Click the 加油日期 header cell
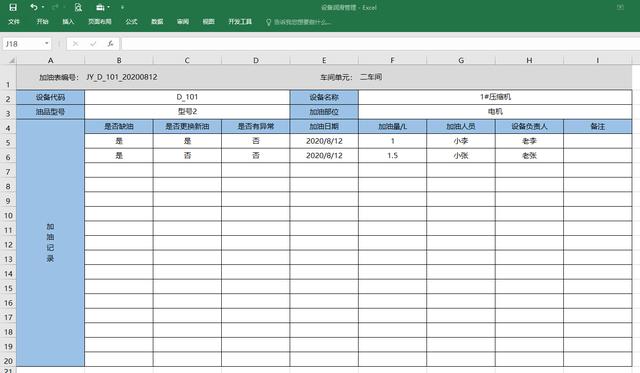 coord(324,127)
